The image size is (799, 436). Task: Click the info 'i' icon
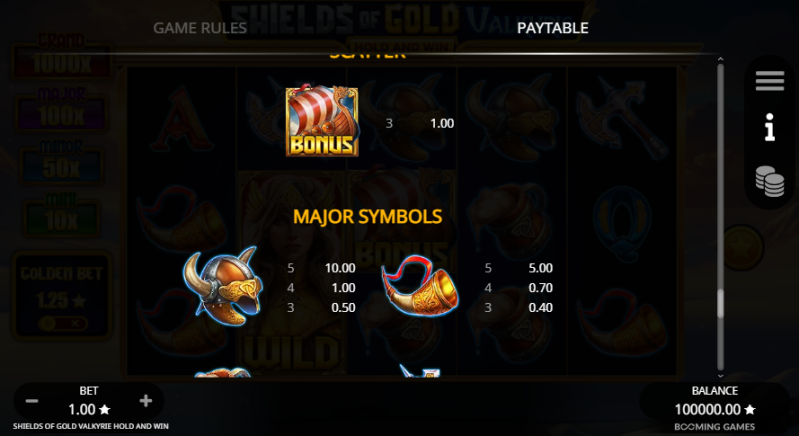(x=769, y=127)
